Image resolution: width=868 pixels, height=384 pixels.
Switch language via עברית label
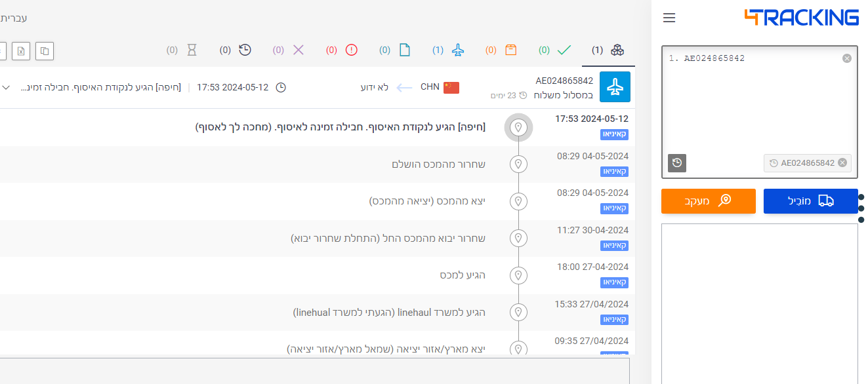(14, 18)
